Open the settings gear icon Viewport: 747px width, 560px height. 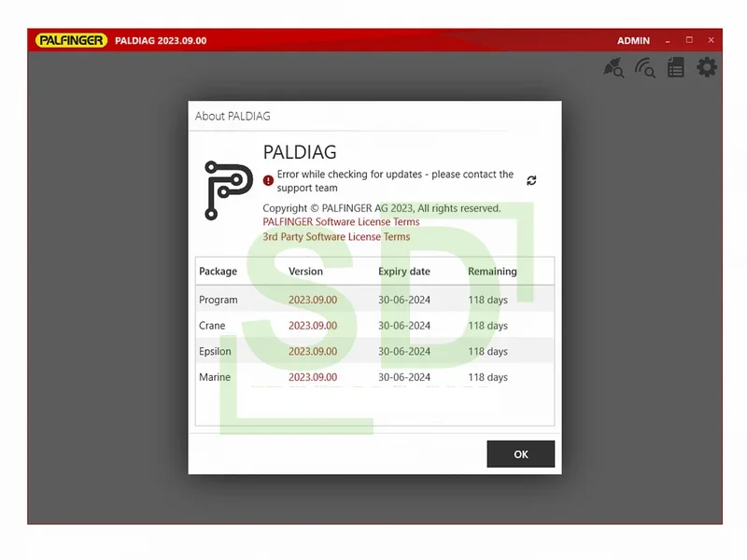(707, 67)
